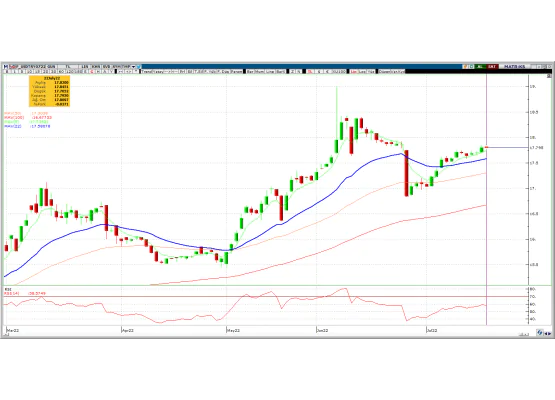Click the SVD button in title bar
This screenshot has width=555, height=400.
pos(107,67)
